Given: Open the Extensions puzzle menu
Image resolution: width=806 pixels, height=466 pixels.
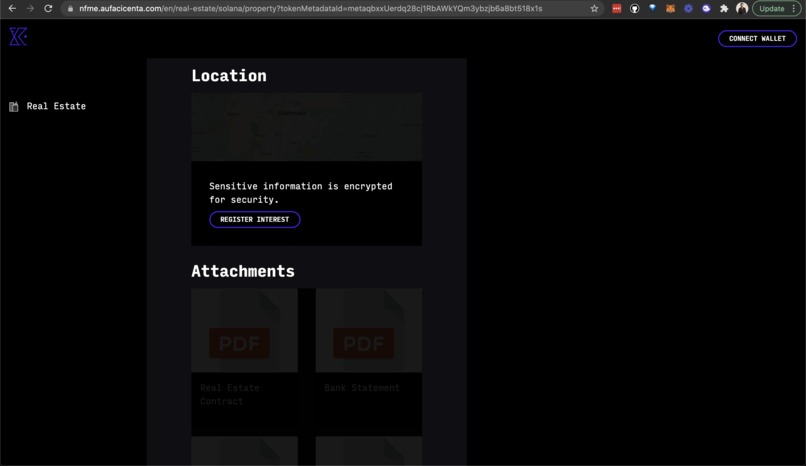Looking at the screenshot, I should (x=724, y=8).
